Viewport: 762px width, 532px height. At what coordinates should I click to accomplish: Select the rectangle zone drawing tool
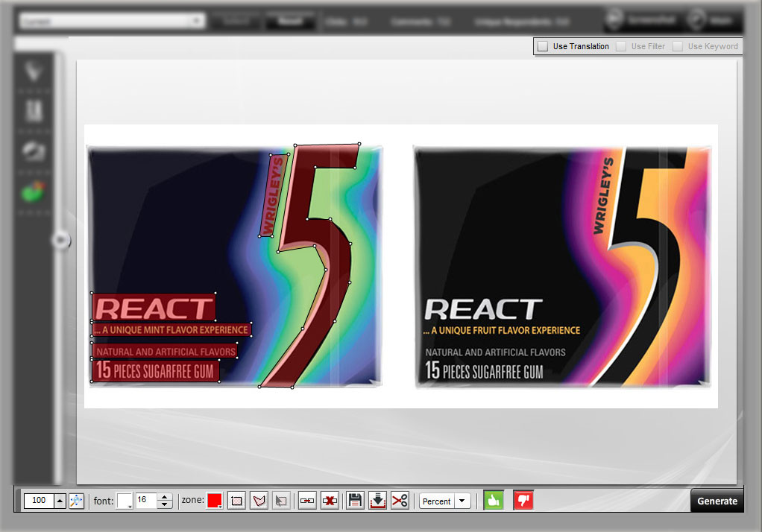[x=236, y=501]
